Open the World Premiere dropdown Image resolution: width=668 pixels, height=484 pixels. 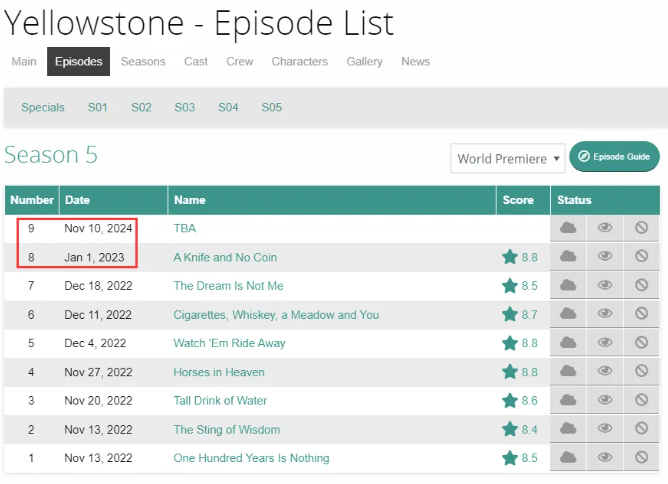pyautogui.click(x=507, y=159)
